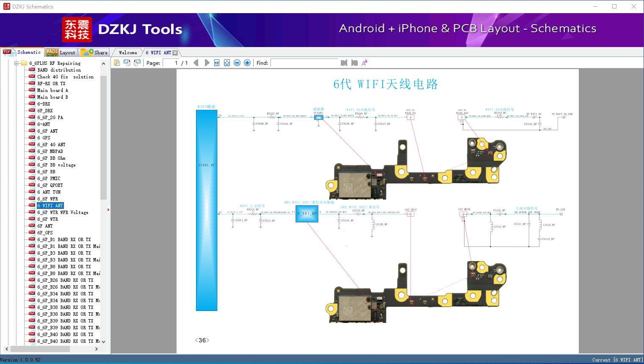Click the copy page toolbar icon
This screenshot has width=644, height=364.
coord(117,63)
